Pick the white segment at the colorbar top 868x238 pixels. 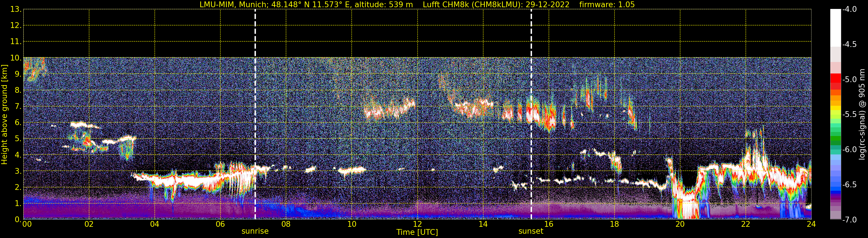pos(835,28)
